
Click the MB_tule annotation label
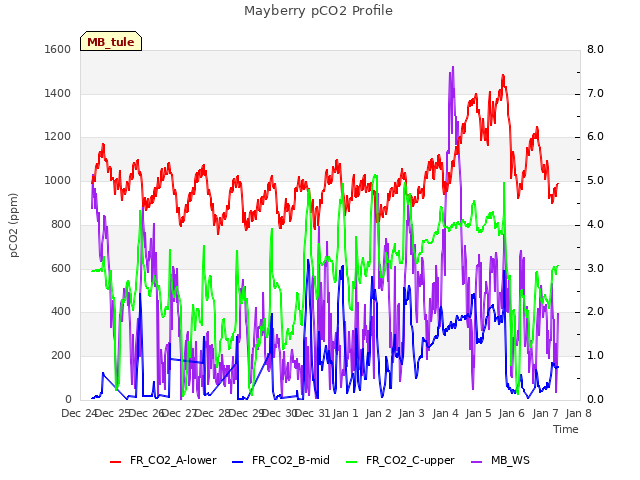111,41
